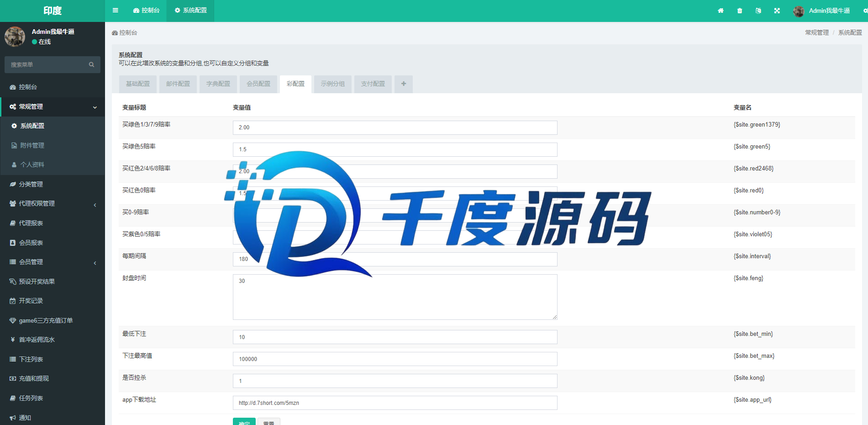Image resolution: width=868 pixels, height=425 pixels.
Task: Edit the 每期间隔 value field
Action: click(x=395, y=259)
